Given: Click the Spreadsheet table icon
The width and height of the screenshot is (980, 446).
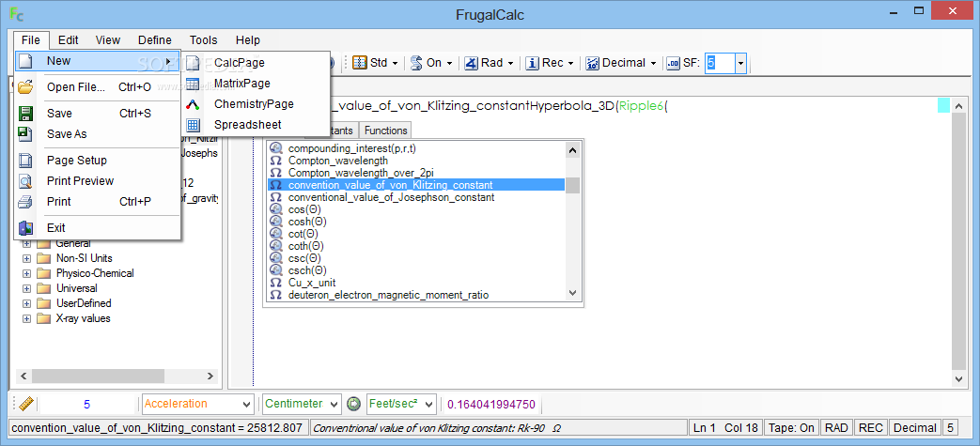Looking at the screenshot, I should [194, 124].
